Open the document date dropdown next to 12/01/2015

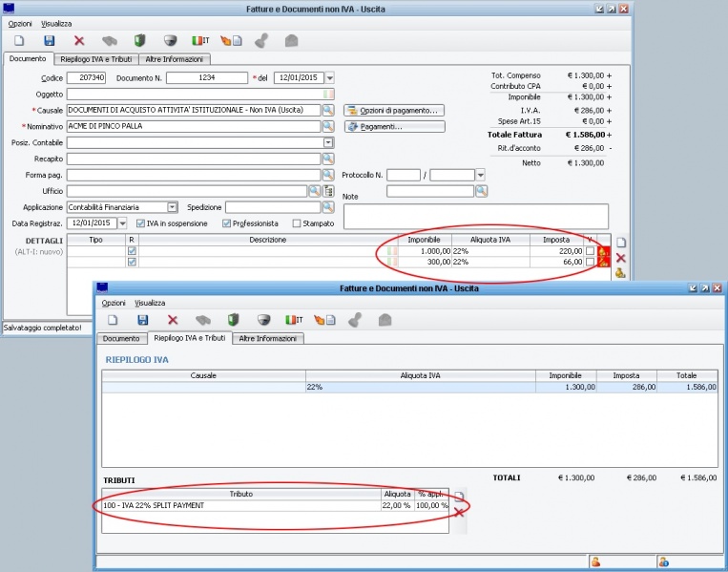click(x=329, y=78)
